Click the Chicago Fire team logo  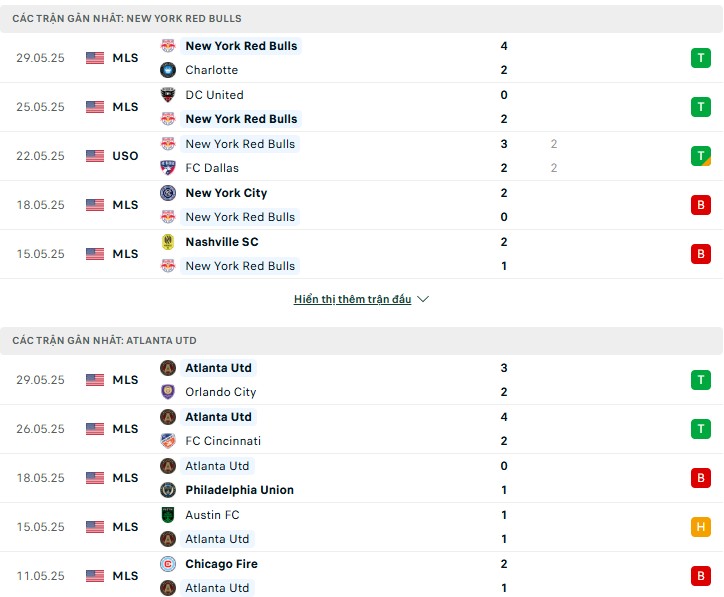click(x=168, y=563)
